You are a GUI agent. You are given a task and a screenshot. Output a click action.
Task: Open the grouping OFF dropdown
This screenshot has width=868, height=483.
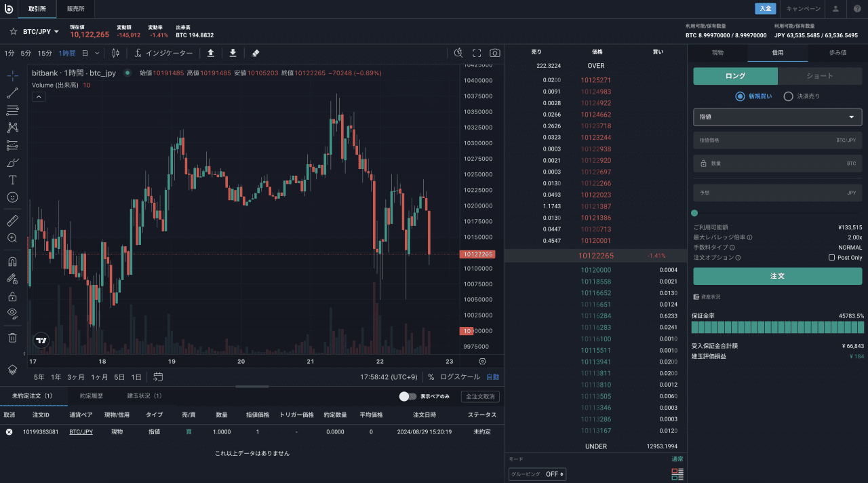(x=537, y=474)
